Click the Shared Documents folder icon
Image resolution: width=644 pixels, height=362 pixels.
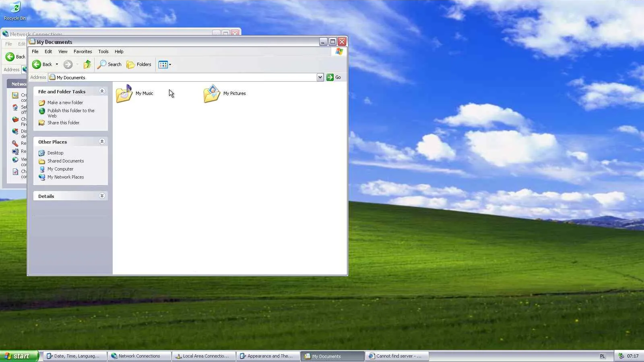tap(42, 161)
